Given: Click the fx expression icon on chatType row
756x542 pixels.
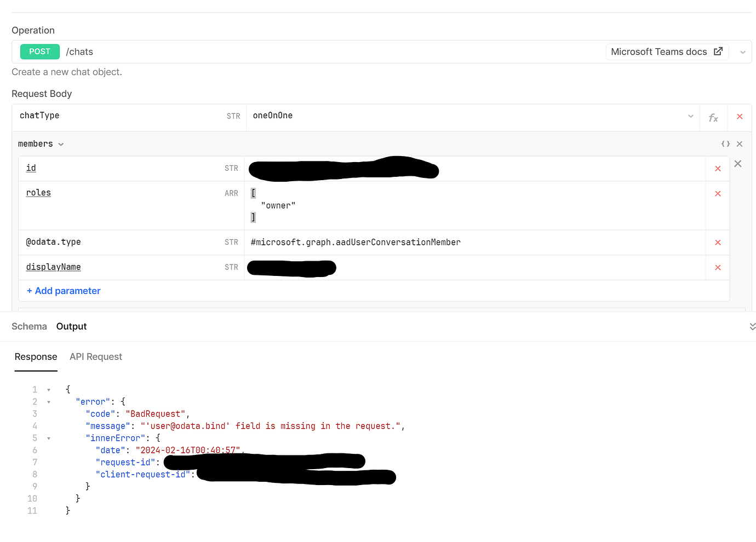Looking at the screenshot, I should [713, 117].
